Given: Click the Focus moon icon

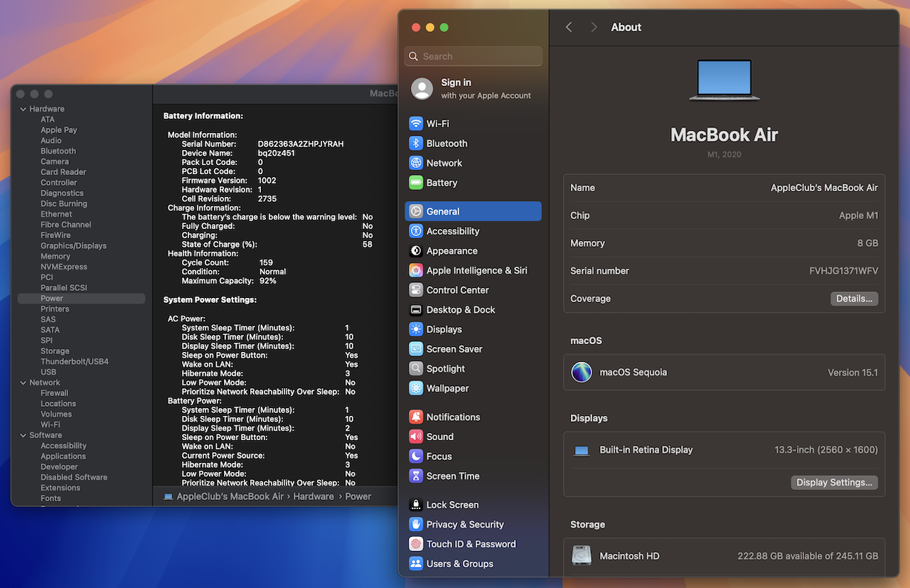Looking at the screenshot, I should 416,456.
